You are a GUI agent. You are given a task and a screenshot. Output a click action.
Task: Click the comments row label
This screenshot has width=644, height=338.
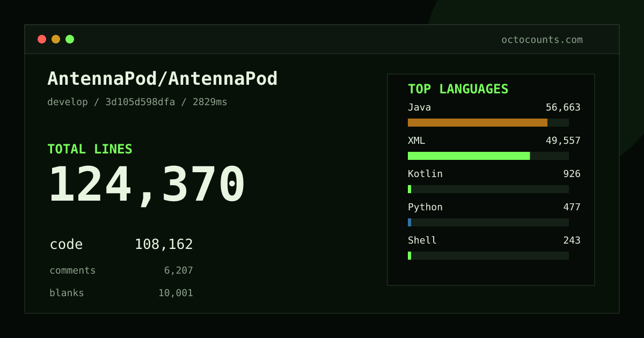[72, 270]
